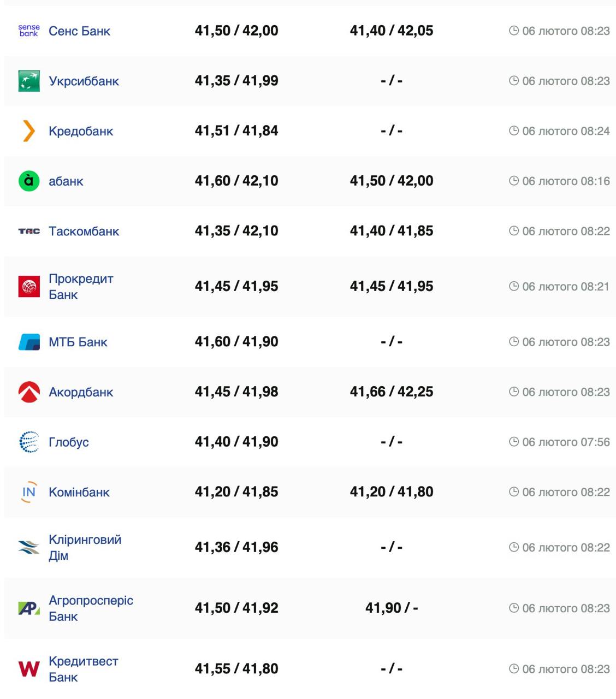Click the Глобус dotted globe logo
Image resolution: width=616 pixels, height=699 pixels.
click(x=29, y=442)
